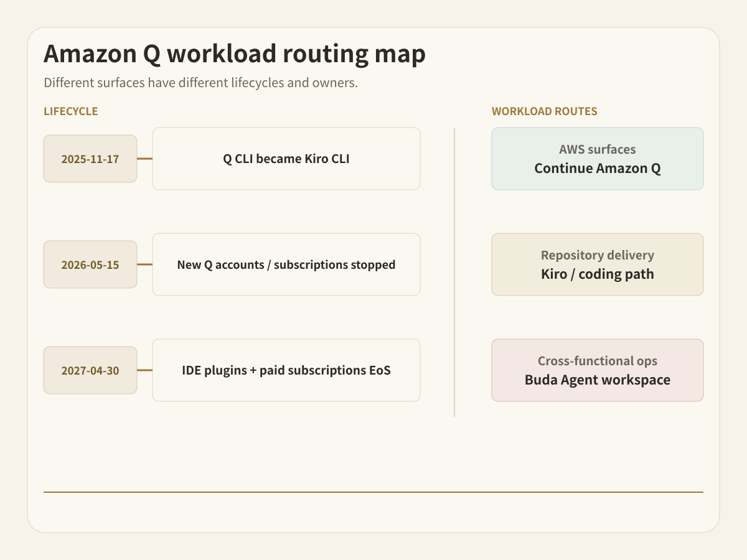747x560 pixels.
Task: Click the subtitle about different lifecycles and owners
Action: 200,83
